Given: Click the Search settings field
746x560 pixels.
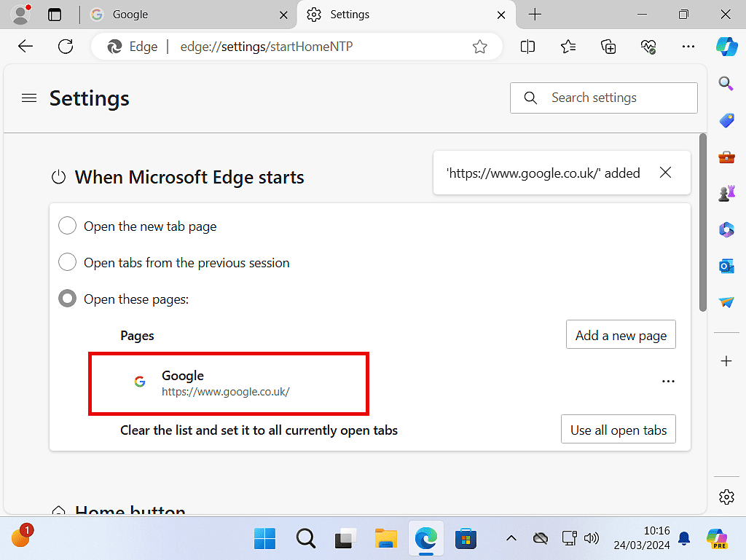Looking at the screenshot, I should 604,98.
